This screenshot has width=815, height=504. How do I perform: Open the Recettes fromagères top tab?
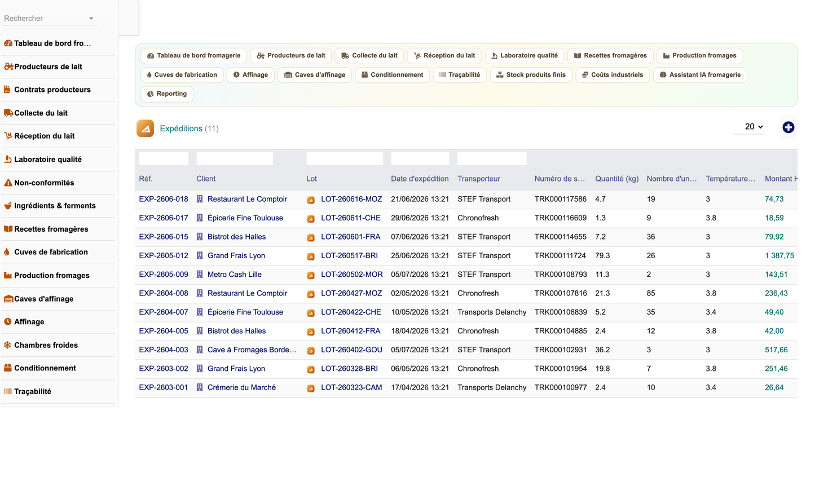pyautogui.click(x=610, y=56)
